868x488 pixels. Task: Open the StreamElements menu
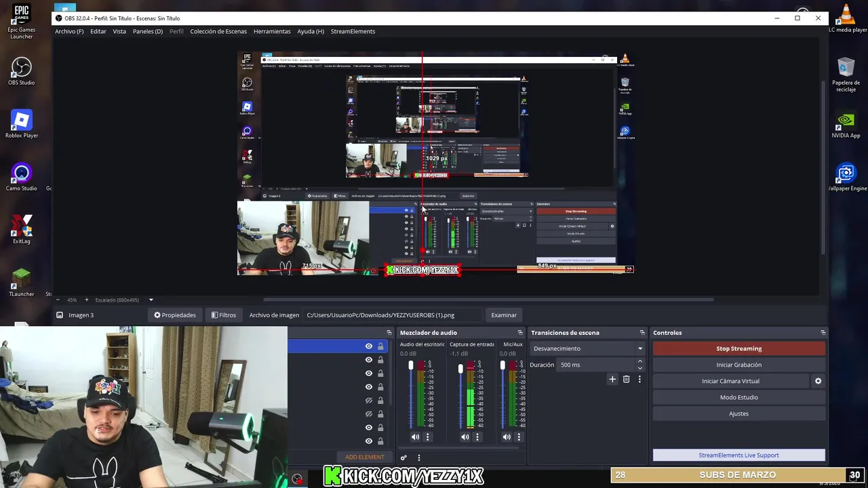point(353,31)
